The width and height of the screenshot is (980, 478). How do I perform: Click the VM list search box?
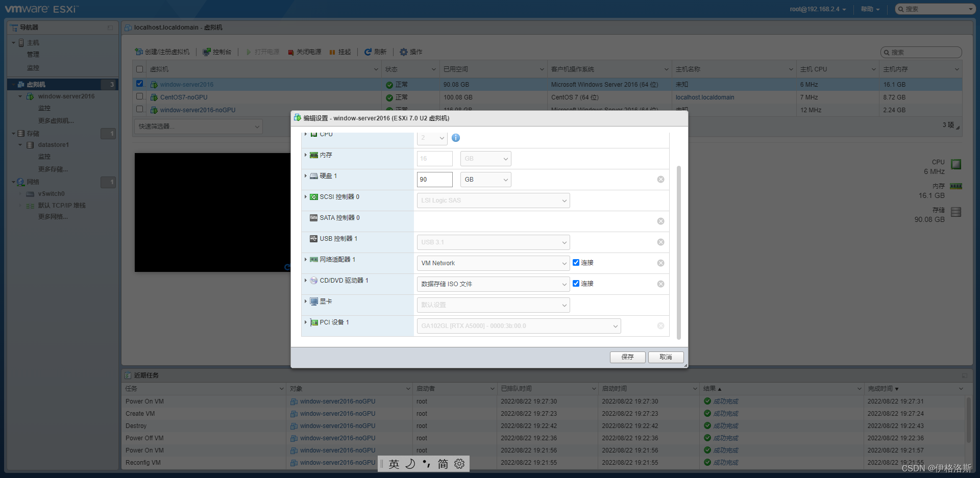coord(921,53)
